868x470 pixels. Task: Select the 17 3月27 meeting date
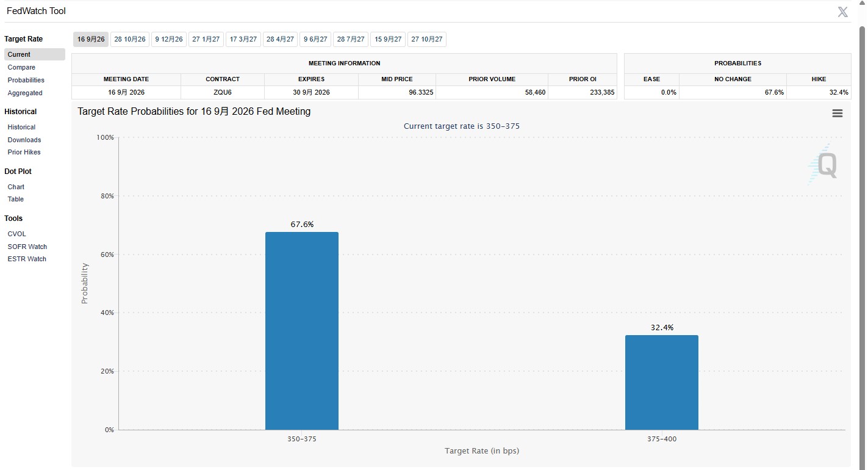tap(243, 39)
